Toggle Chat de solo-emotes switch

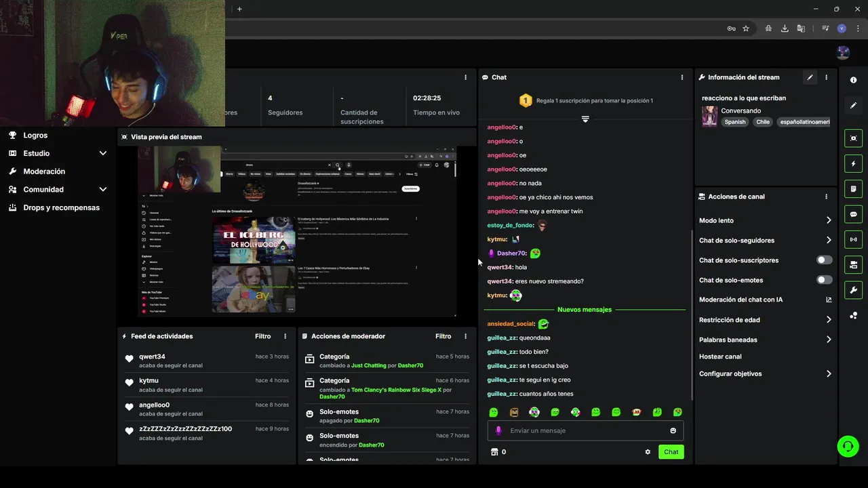coord(824,280)
